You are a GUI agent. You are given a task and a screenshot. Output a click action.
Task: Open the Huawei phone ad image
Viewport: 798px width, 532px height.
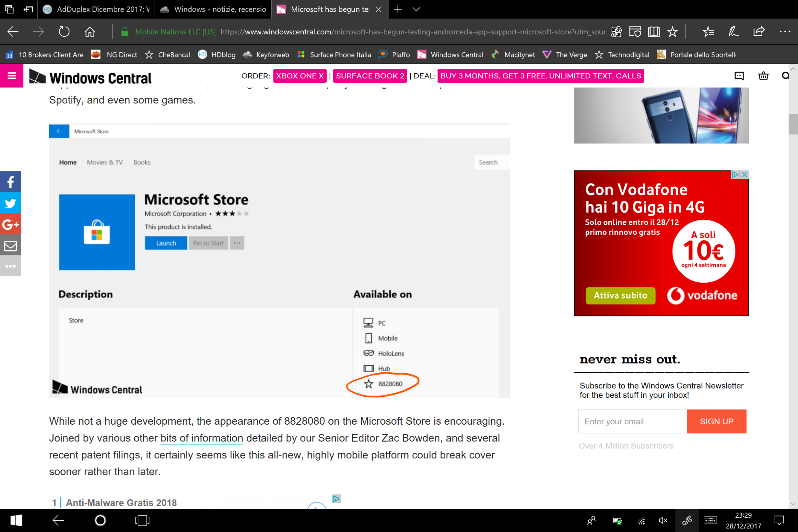(661, 115)
